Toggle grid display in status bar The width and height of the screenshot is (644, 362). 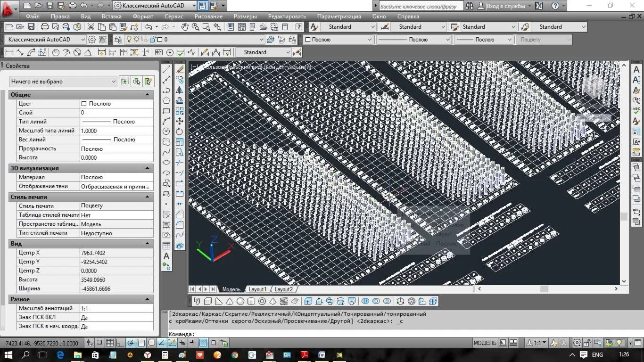[x=109, y=343]
